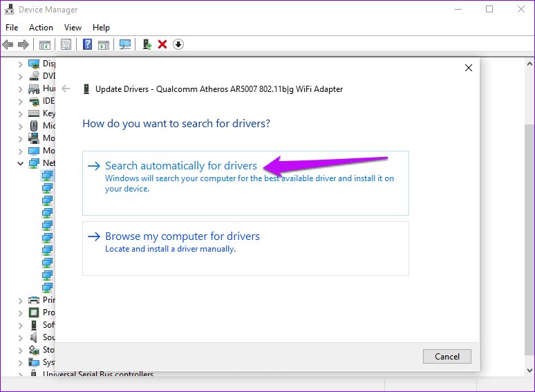Select the Processors category chip icon
Image resolution: width=535 pixels, height=392 pixels.
[x=34, y=312]
